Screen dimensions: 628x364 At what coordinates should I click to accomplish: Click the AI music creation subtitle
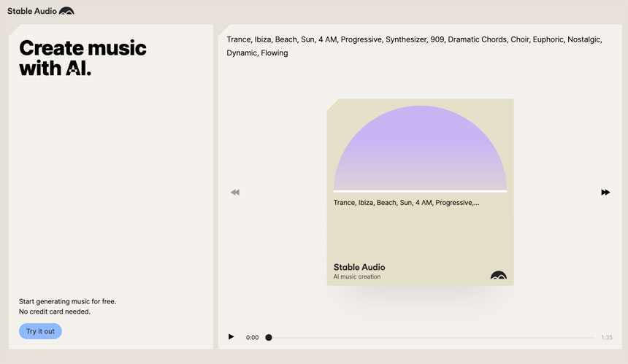(357, 277)
